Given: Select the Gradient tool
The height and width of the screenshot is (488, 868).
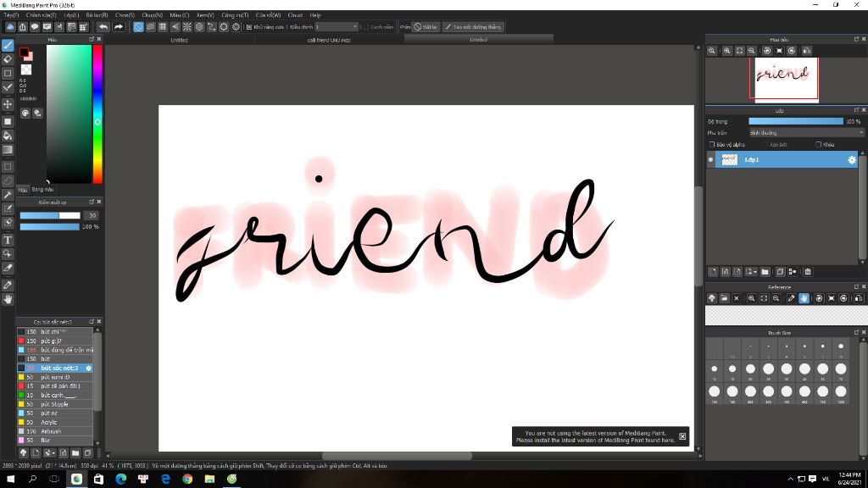Looking at the screenshot, I should pos(8,149).
